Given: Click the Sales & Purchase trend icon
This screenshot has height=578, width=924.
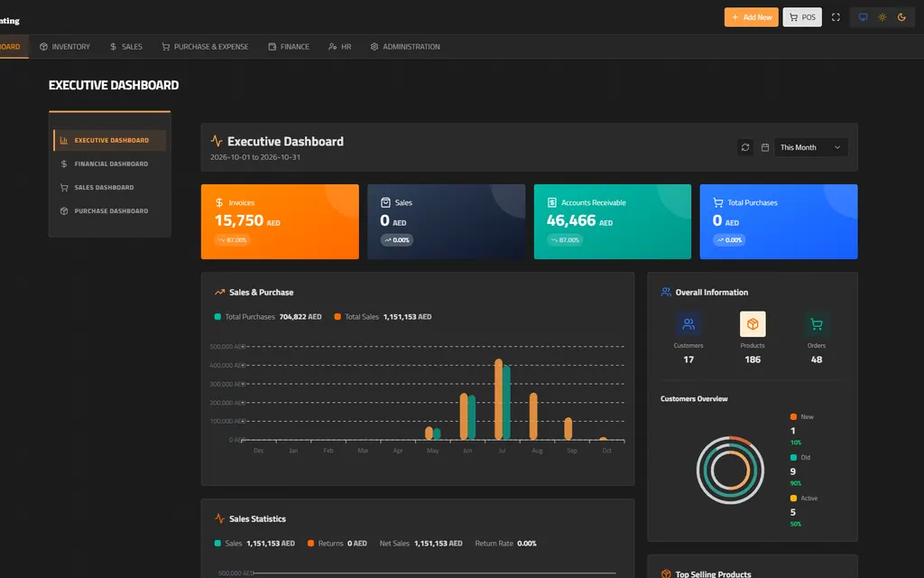Looking at the screenshot, I should [220, 292].
